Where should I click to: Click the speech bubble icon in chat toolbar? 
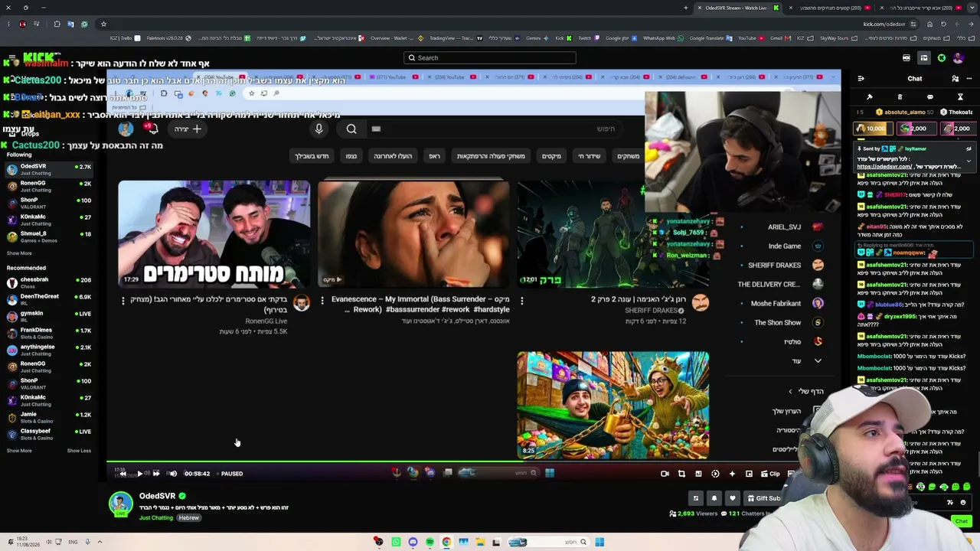point(930,97)
